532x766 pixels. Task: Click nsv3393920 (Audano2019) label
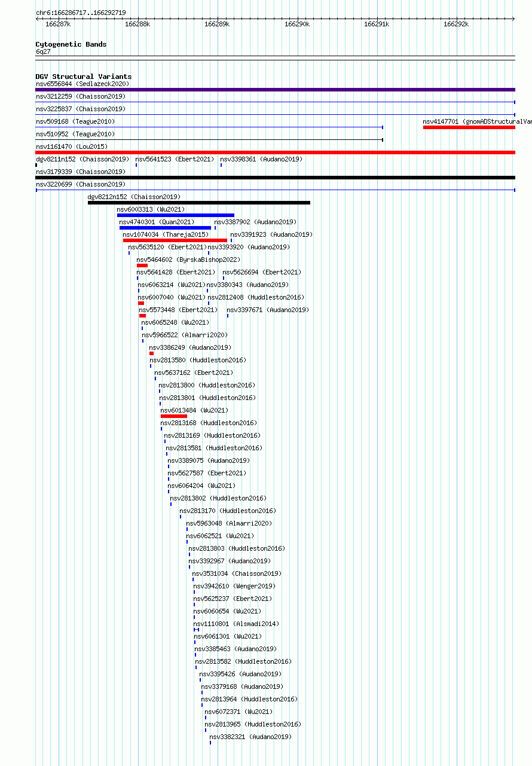tap(249, 247)
